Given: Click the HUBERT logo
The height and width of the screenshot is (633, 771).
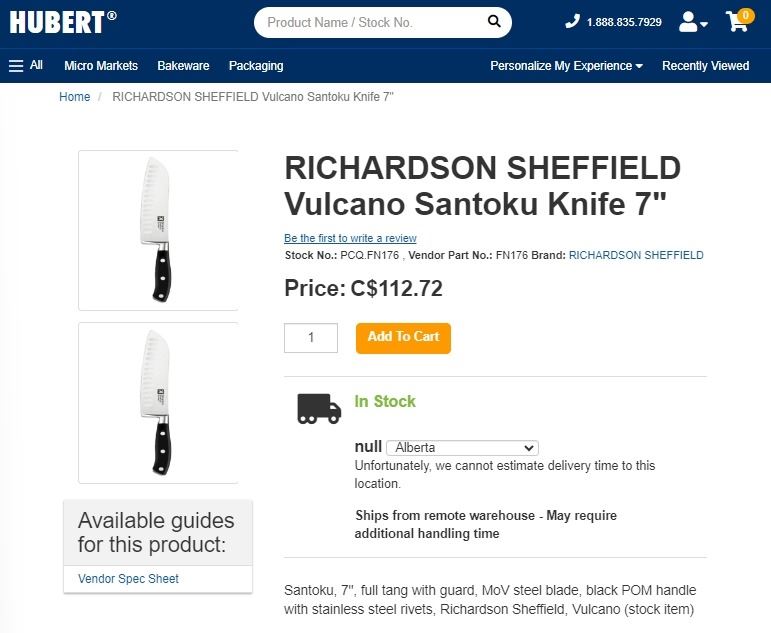Looking at the screenshot, I should click(62, 22).
